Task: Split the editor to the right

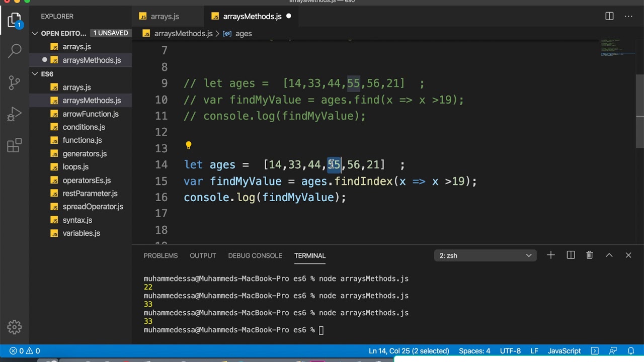Action: tap(609, 16)
